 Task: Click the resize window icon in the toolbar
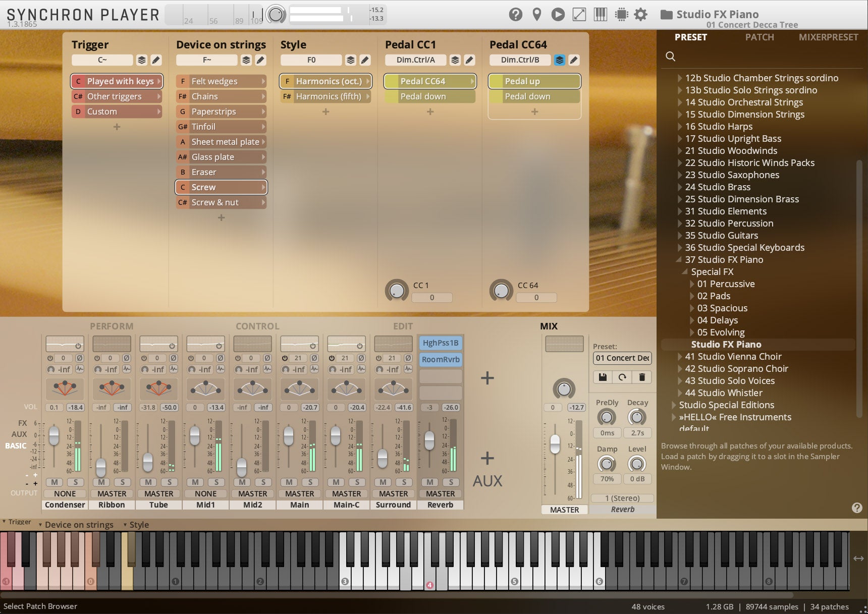(578, 14)
